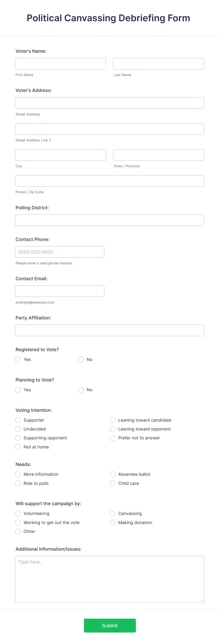Select Ride to polls option
Viewport: 217px width, 644px height.
click(x=18, y=483)
